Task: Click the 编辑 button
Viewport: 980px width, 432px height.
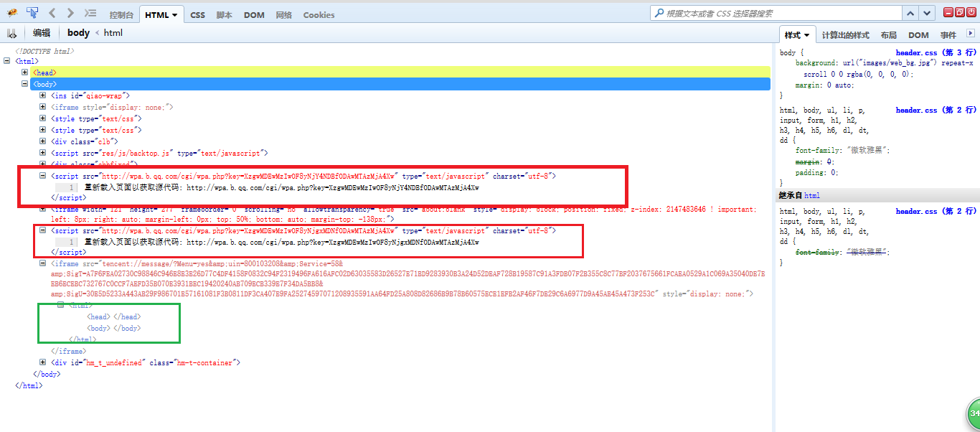Action: [x=42, y=33]
